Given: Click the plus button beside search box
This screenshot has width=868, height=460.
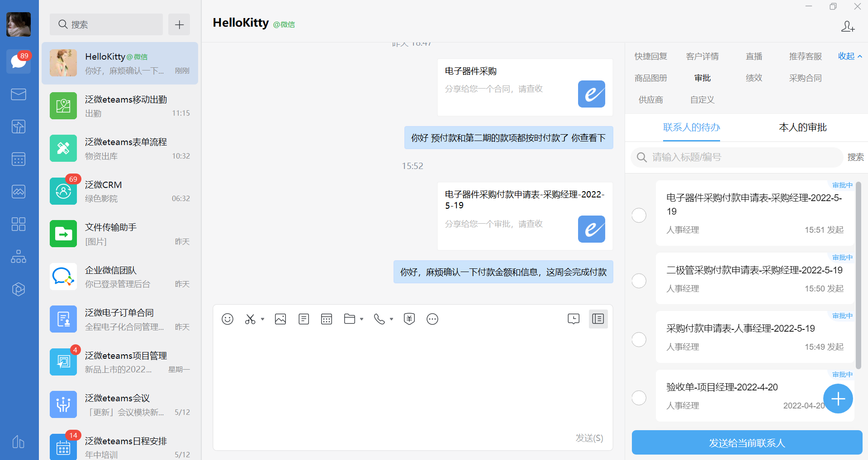Looking at the screenshot, I should [x=179, y=24].
